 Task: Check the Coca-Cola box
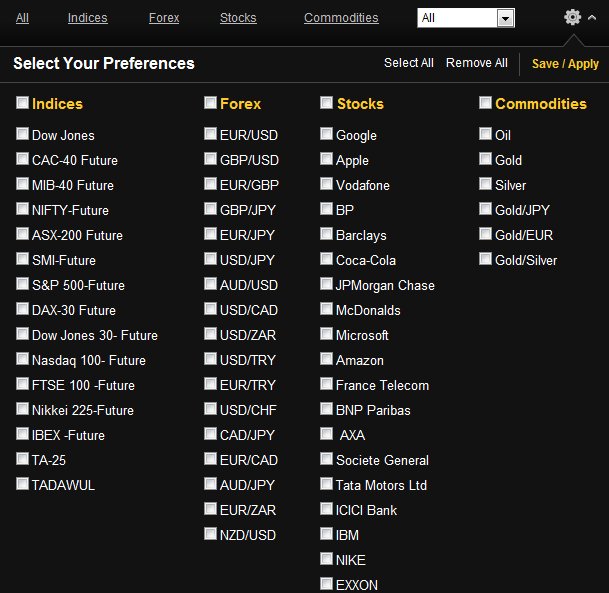pyautogui.click(x=327, y=259)
